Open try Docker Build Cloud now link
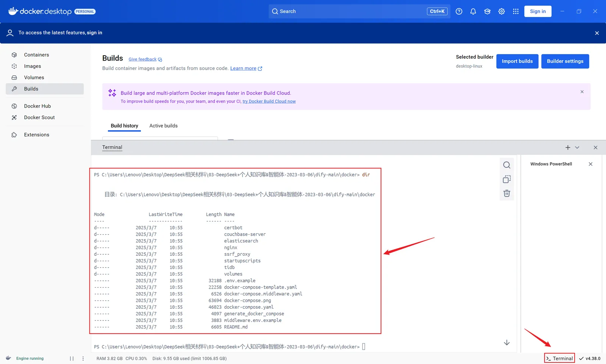This screenshot has width=606, height=364. 269,101
